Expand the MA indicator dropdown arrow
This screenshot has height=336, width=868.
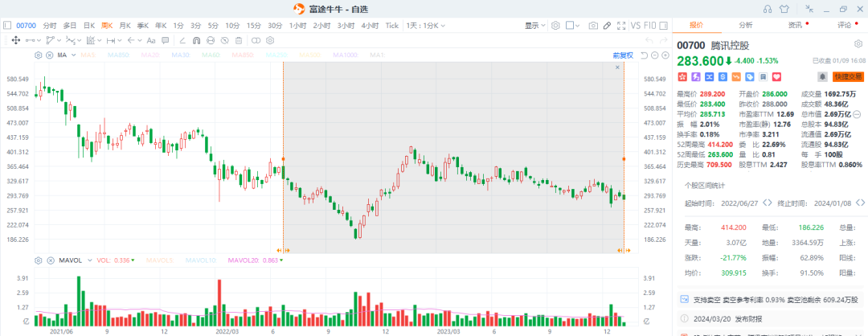coord(72,55)
